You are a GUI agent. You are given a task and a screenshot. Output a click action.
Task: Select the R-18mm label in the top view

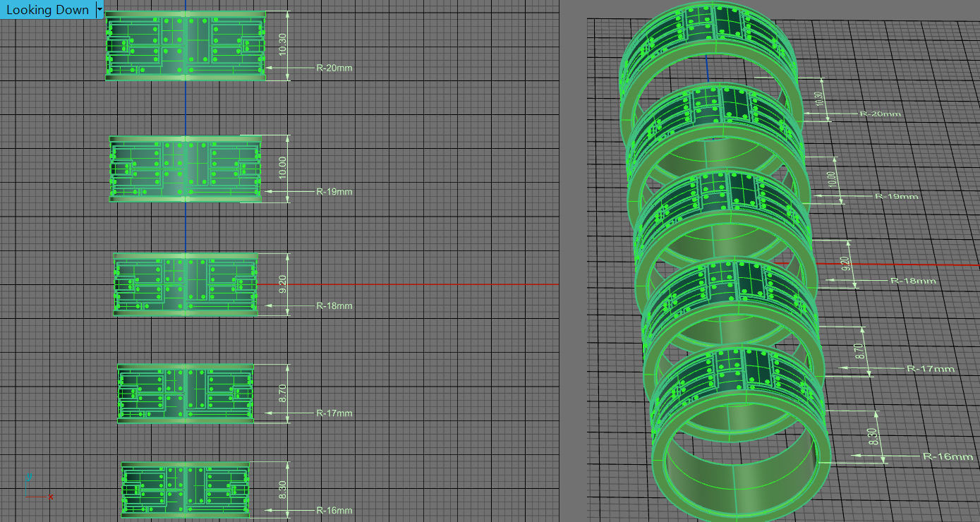click(334, 306)
